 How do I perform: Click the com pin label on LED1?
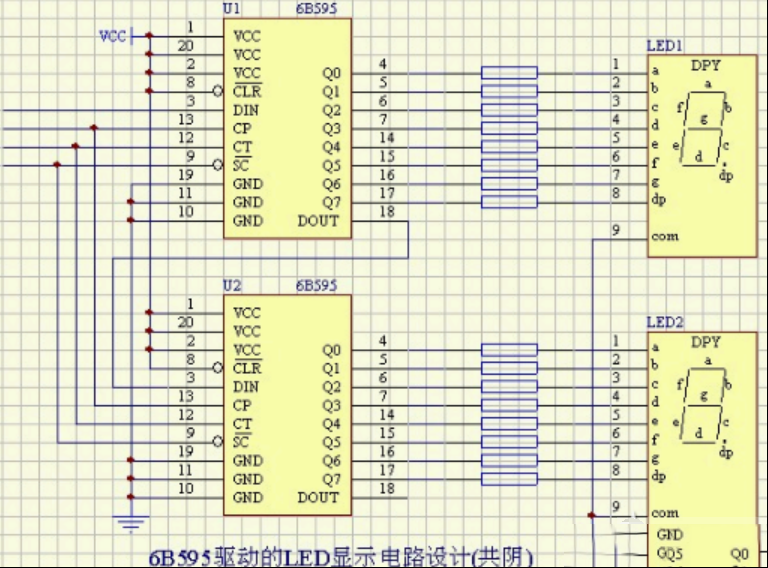click(665, 237)
